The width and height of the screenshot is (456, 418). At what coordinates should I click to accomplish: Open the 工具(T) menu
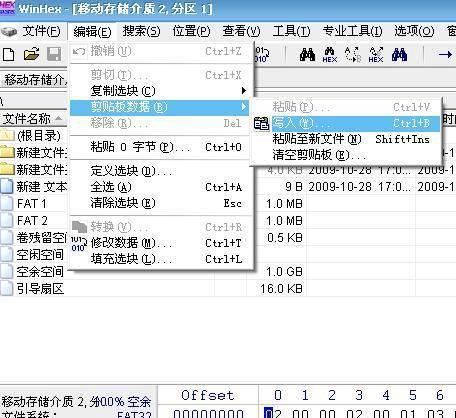tap(291, 32)
